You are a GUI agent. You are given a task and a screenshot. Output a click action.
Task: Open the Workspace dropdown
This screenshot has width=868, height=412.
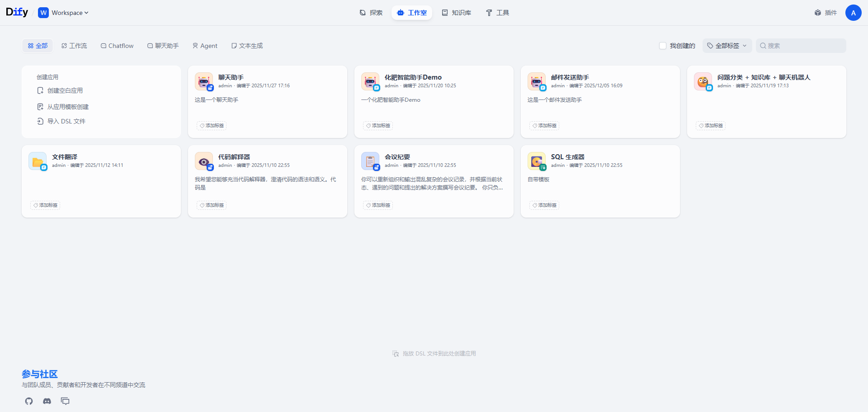(x=63, y=13)
